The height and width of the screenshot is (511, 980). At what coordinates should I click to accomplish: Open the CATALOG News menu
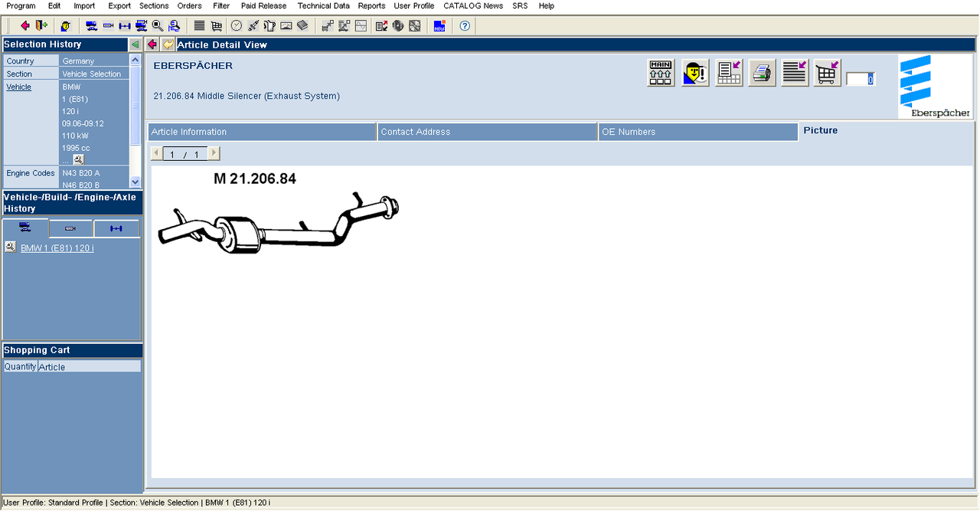point(473,5)
